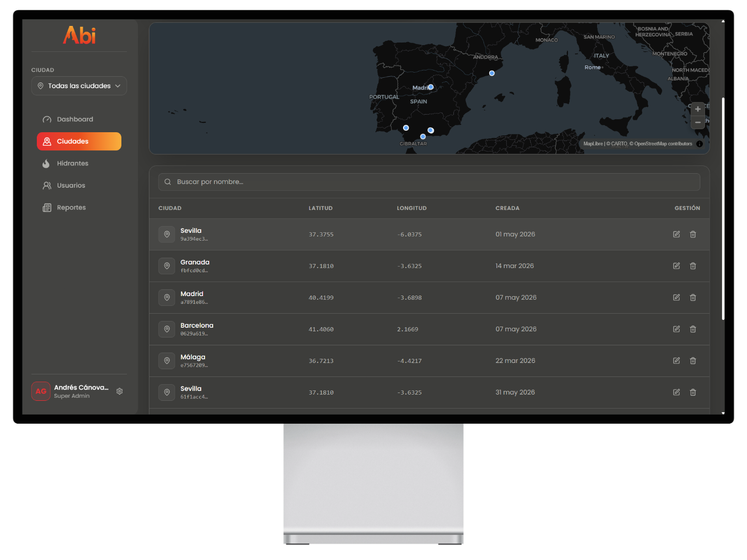
Task: Click the LATITUD column header
Action: 321,208
